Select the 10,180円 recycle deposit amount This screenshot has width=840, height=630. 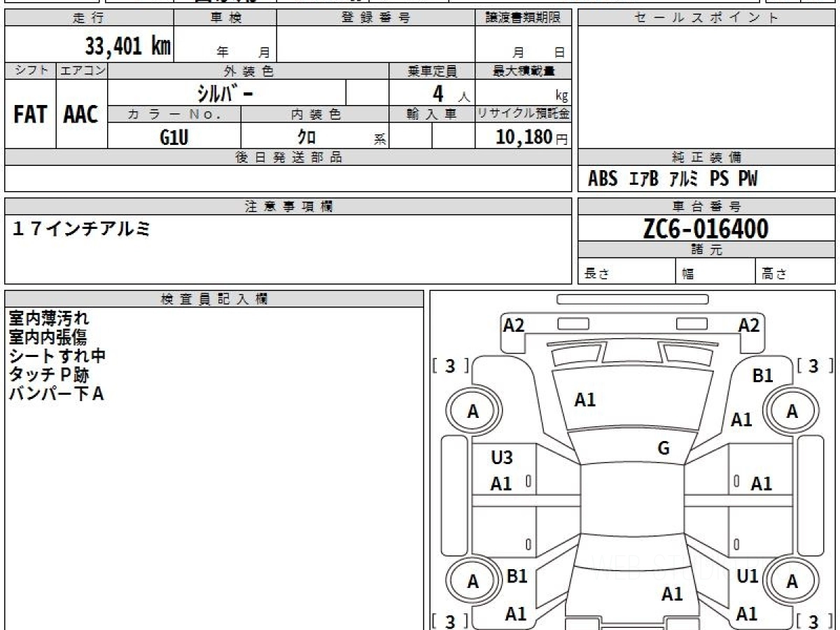[x=531, y=137]
